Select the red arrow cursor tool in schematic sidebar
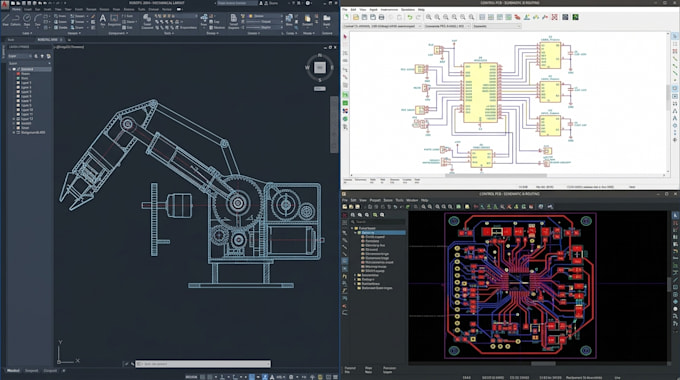680x380 pixels. [x=345, y=36]
